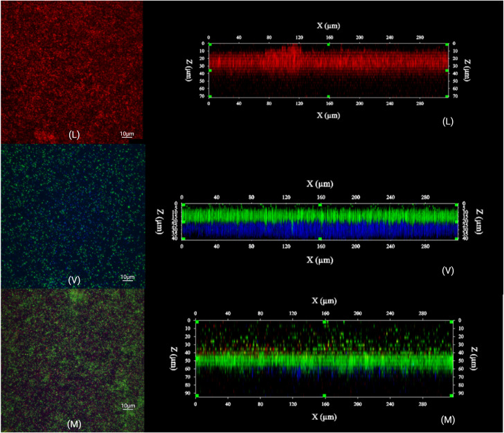
Task: Click the green band in plot M
Action: [x=324, y=360]
